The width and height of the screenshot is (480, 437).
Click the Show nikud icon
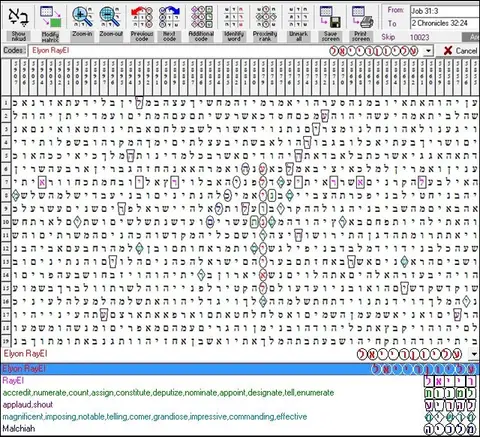[x=18, y=17]
